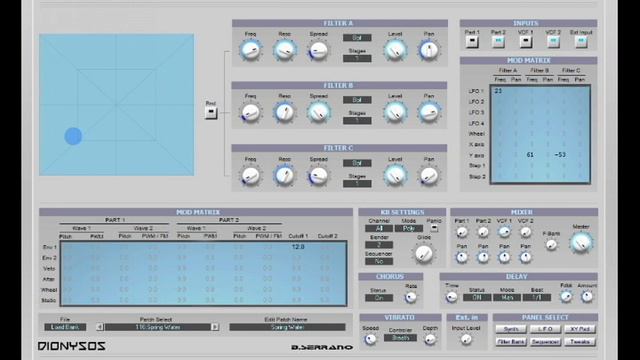Open the Filter C type selector
The width and height of the screenshot is (640, 360).
[357, 163]
